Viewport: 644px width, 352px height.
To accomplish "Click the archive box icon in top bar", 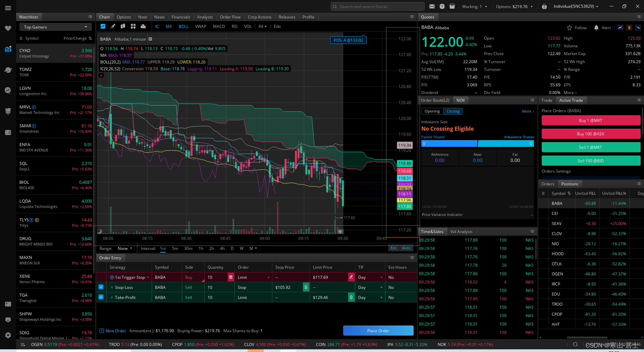I will coord(452,6).
